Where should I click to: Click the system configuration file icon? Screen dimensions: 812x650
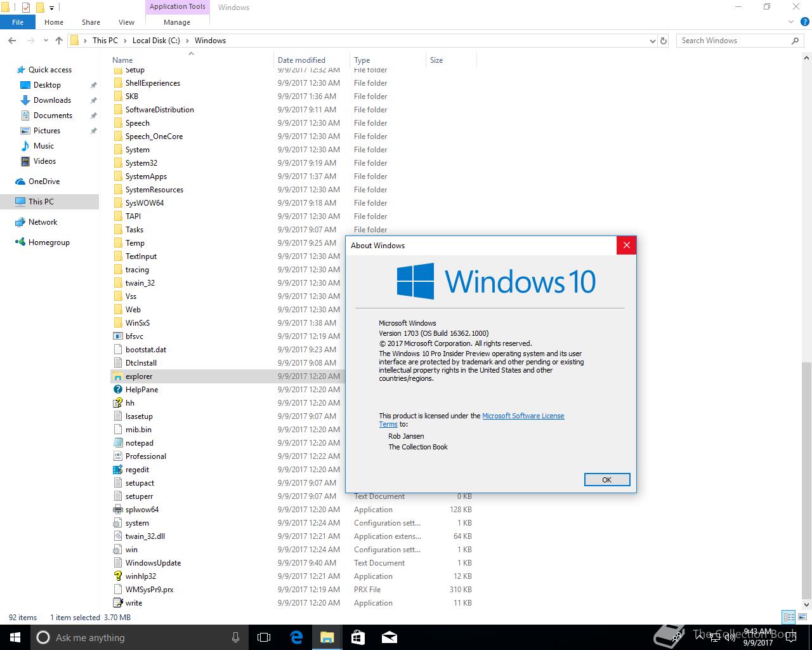click(x=117, y=523)
